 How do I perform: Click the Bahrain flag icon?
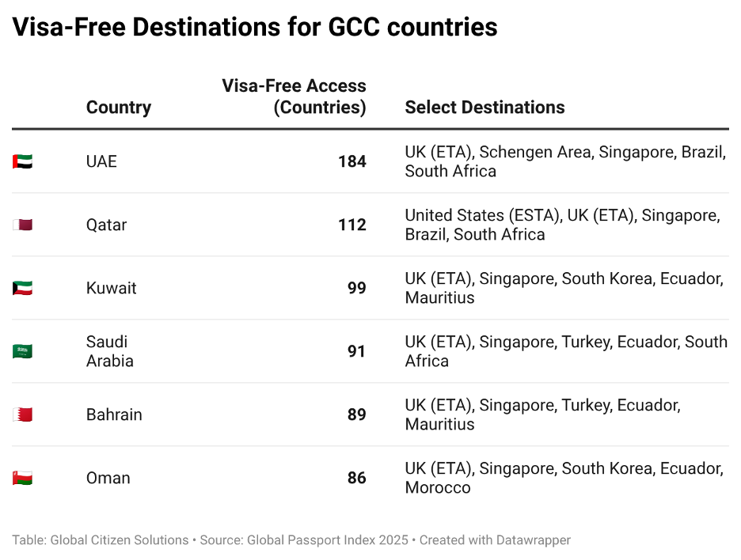tap(22, 414)
